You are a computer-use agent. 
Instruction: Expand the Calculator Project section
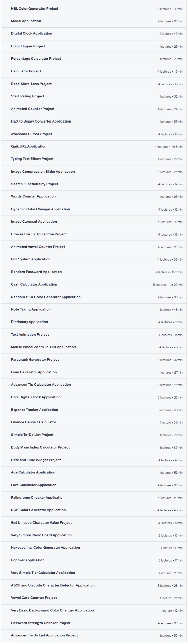click(94, 71)
